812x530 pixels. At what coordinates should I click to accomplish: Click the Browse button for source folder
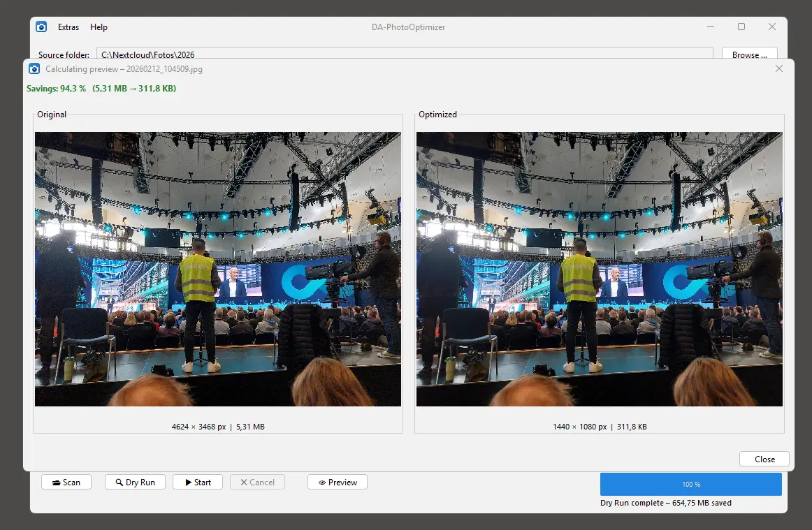click(x=749, y=54)
